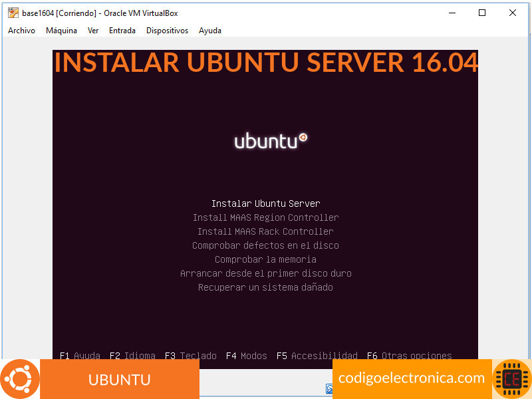The width and height of the screenshot is (532, 399).
Task: Click F1 Ayuda at the boot screen
Action: (80, 355)
